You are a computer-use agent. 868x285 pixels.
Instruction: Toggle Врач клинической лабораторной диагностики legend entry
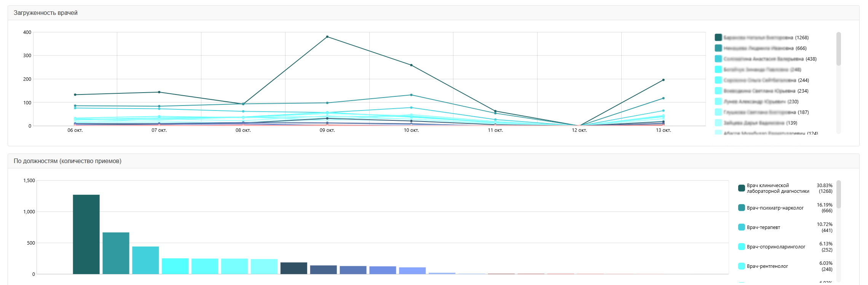(x=777, y=188)
